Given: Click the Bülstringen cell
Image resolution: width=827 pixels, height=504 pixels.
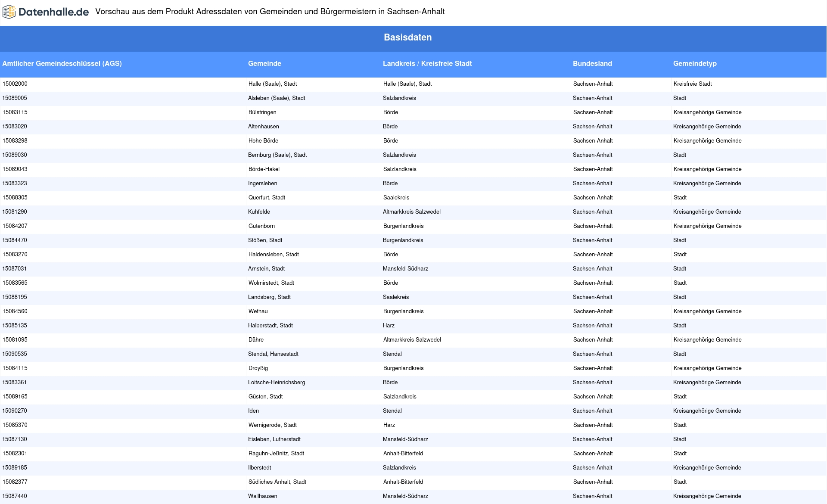Looking at the screenshot, I should 262,112.
